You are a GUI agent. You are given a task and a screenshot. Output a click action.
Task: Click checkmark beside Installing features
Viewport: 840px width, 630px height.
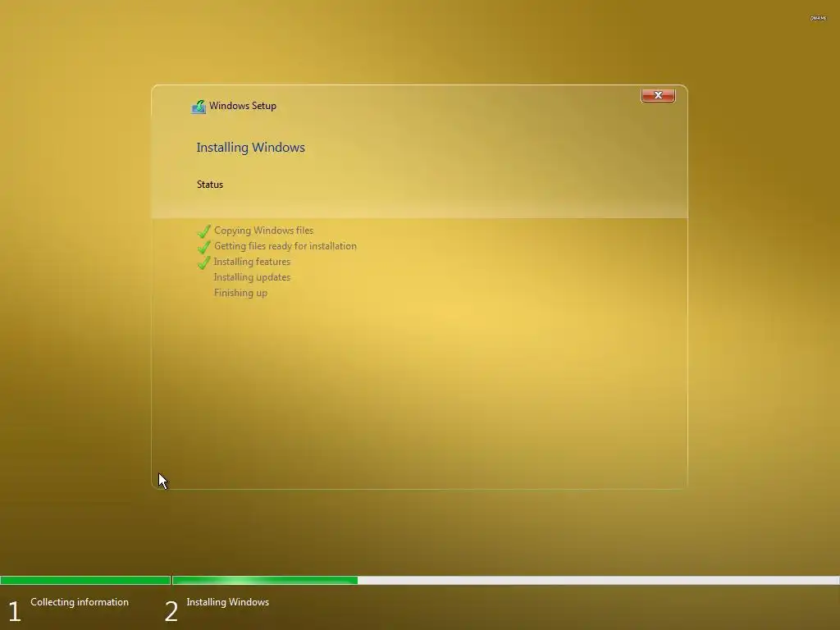pyautogui.click(x=203, y=262)
